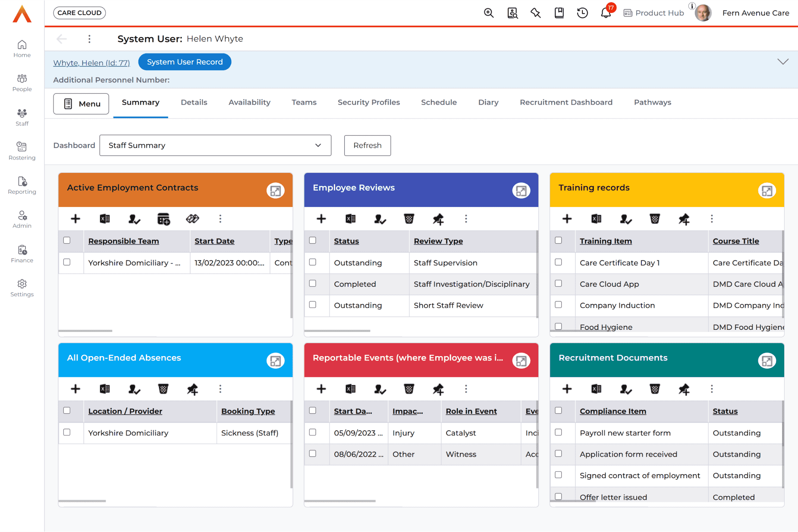Open the Staff Summary dashboard dropdown
The image size is (798, 532).
tap(215, 145)
